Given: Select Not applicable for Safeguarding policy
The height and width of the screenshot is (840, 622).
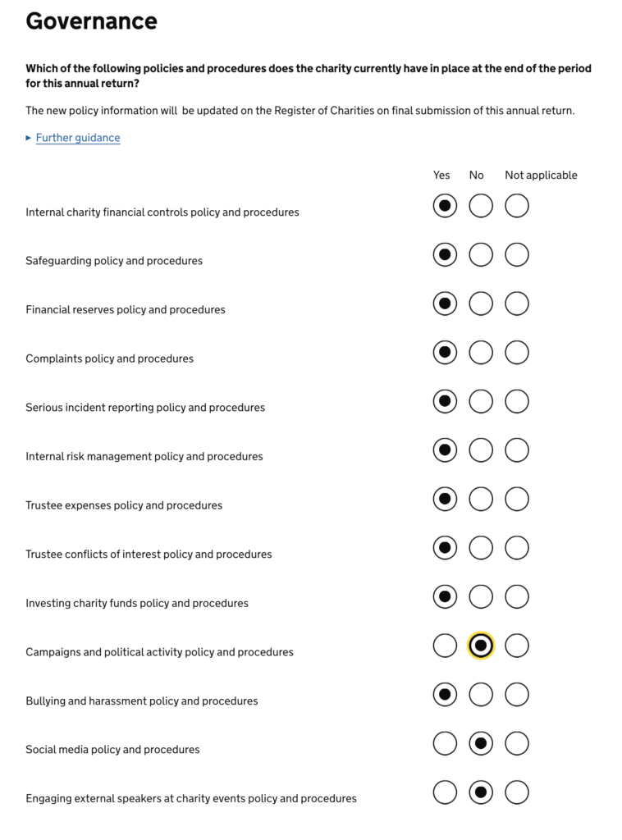Looking at the screenshot, I should pyautogui.click(x=517, y=254).
